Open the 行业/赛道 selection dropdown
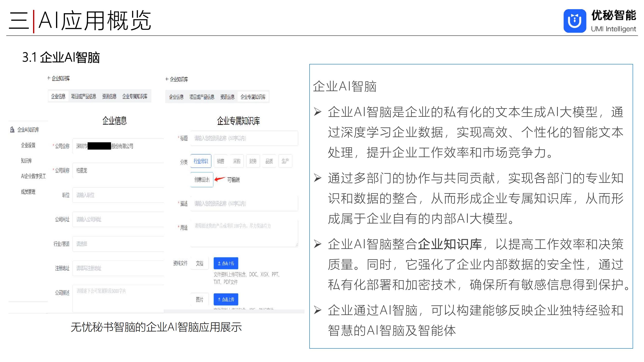Image resolution: width=644 pixels, height=362 pixels. [x=118, y=244]
